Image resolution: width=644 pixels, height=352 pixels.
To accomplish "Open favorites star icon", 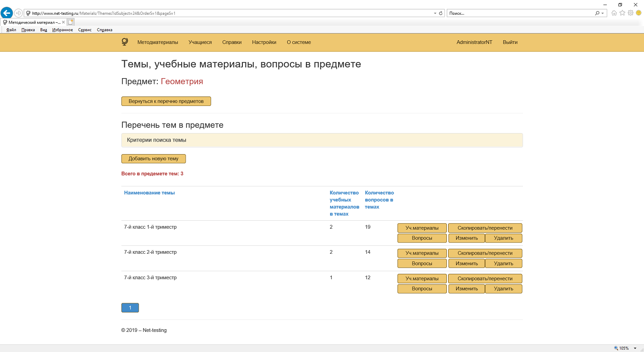I will pos(622,13).
